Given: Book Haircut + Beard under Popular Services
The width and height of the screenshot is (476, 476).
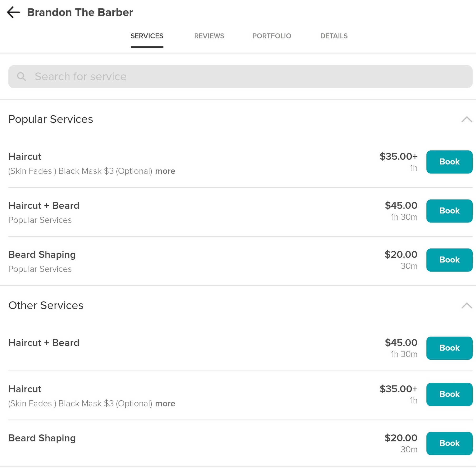Looking at the screenshot, I should tap(449, 211).
